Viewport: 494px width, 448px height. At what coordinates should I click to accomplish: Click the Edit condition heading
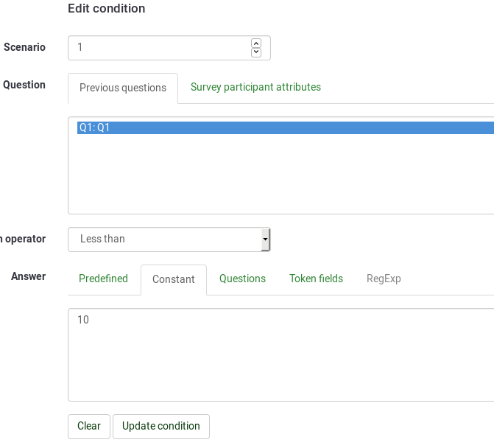tap(107, 9)
